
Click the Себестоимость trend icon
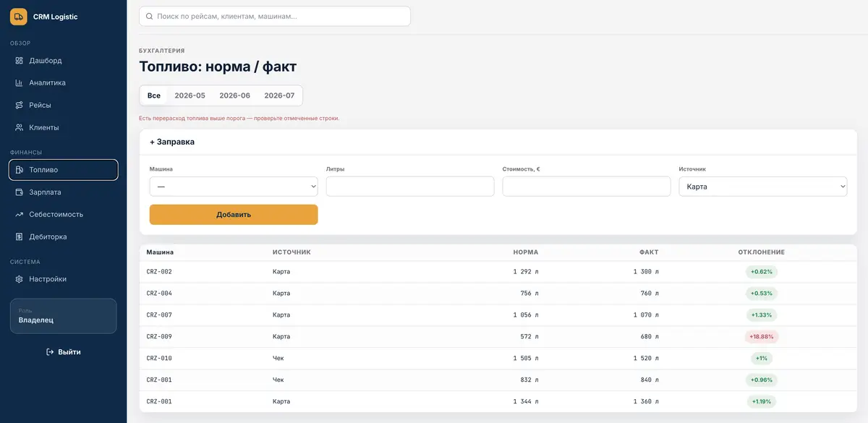tap(20, 215)
